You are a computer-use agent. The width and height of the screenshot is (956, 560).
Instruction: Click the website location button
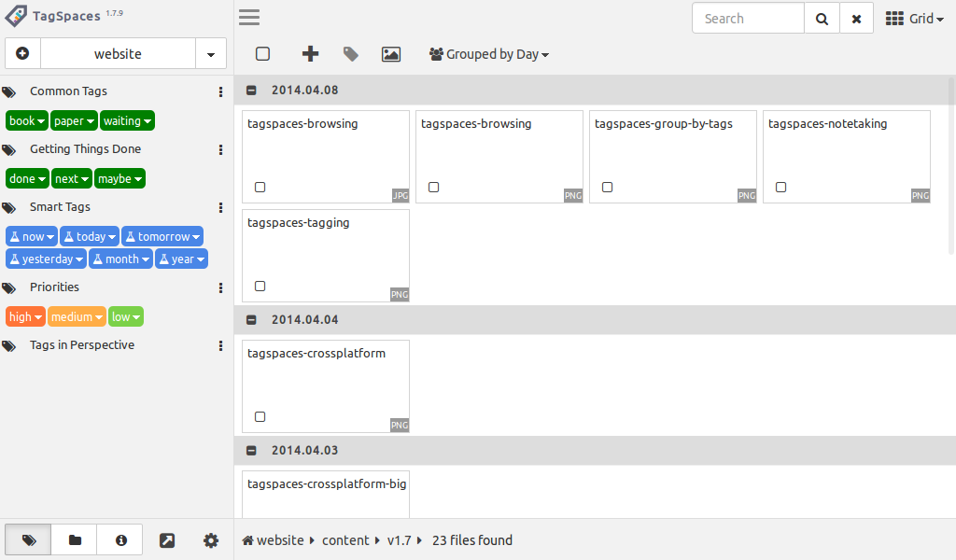point(118,54)
